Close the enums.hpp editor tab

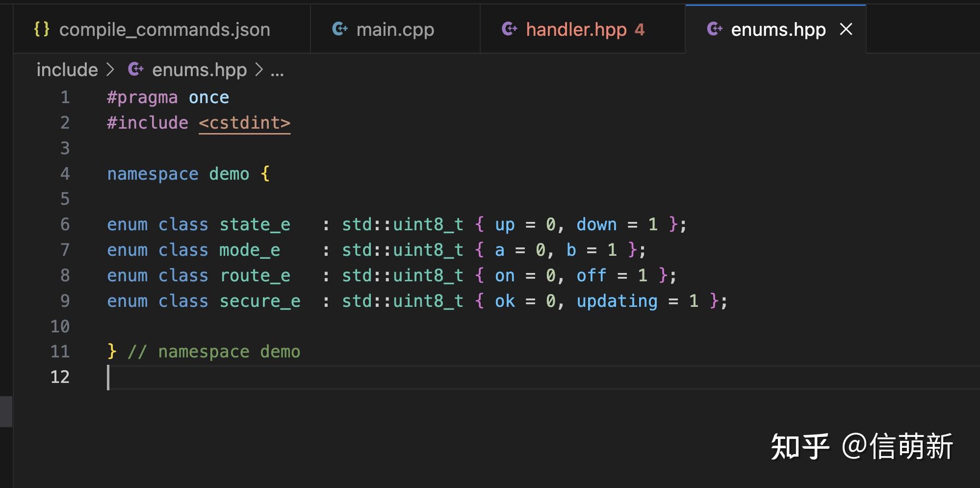click(847, 29)
